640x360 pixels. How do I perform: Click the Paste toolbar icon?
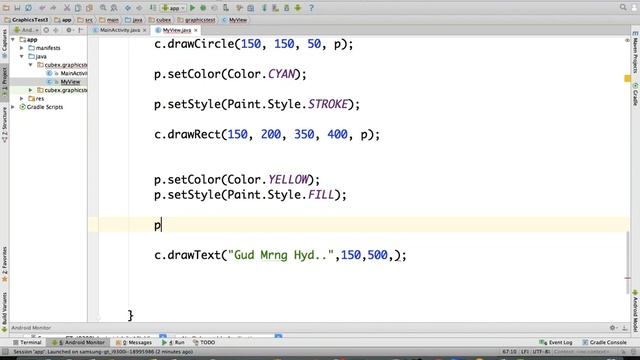coord(89,8)
